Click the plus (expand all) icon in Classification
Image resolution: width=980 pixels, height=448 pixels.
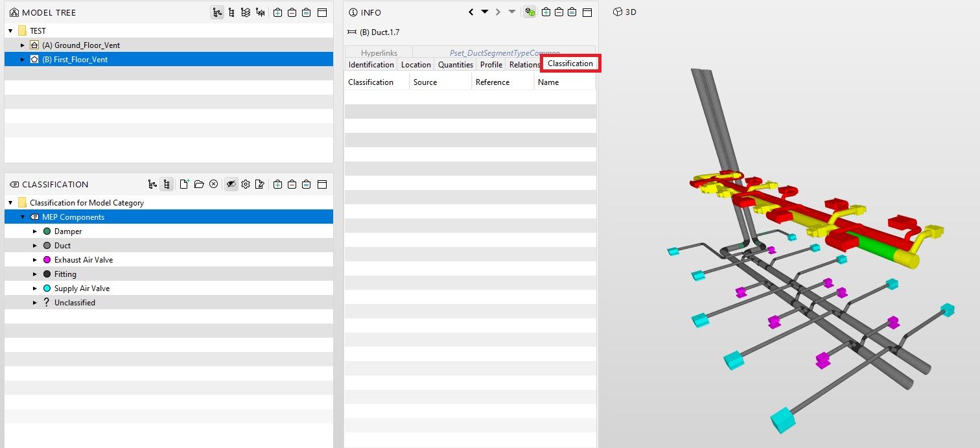[x=277, y=184]
